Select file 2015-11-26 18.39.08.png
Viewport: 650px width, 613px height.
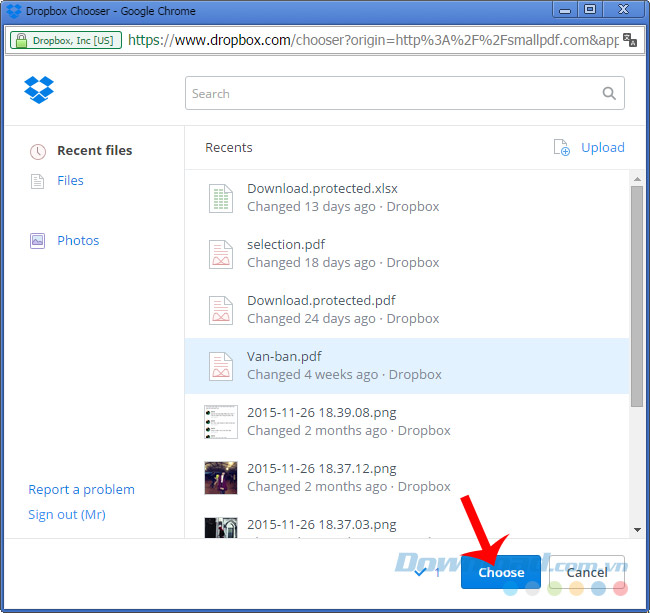(407, 422)
